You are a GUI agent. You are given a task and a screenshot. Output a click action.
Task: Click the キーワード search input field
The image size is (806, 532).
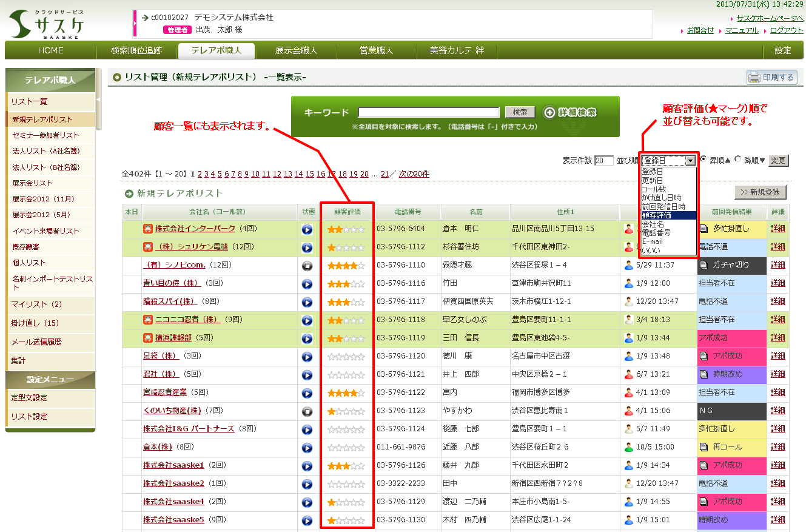coord(428,112)
